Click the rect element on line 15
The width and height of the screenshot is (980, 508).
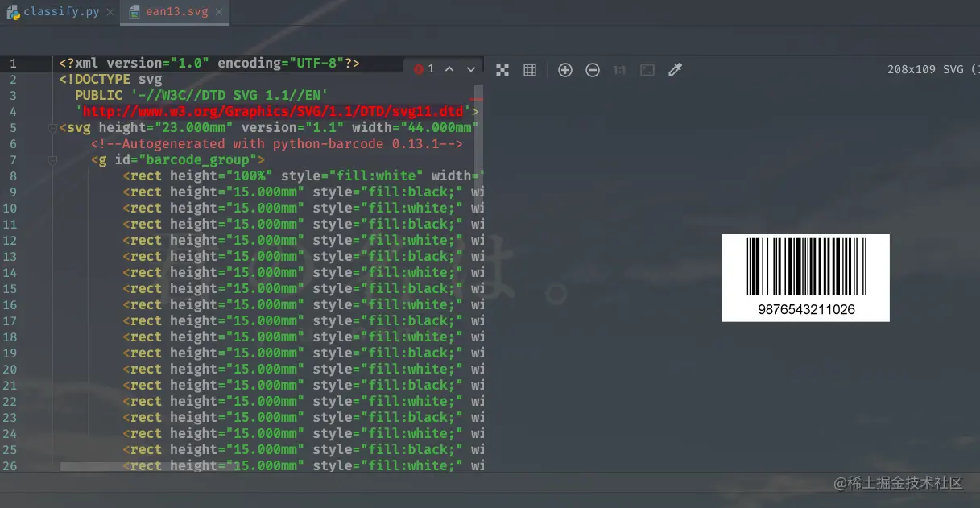[303, 289]
